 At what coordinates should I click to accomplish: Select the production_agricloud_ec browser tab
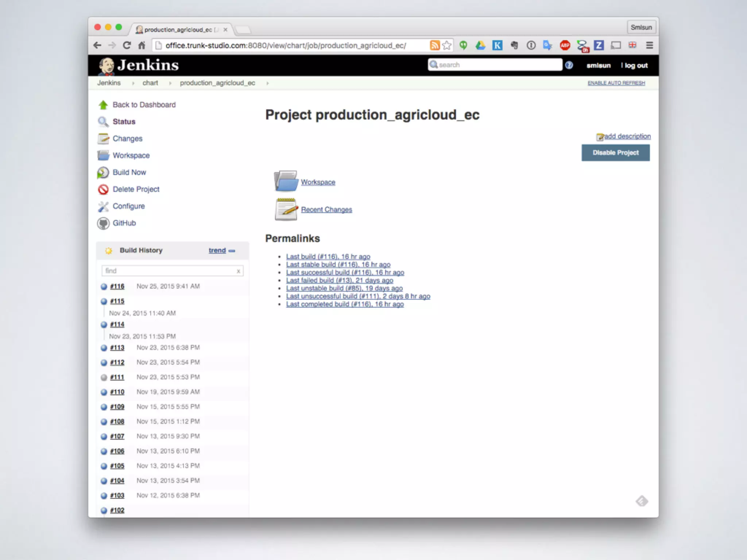(179, 30)
